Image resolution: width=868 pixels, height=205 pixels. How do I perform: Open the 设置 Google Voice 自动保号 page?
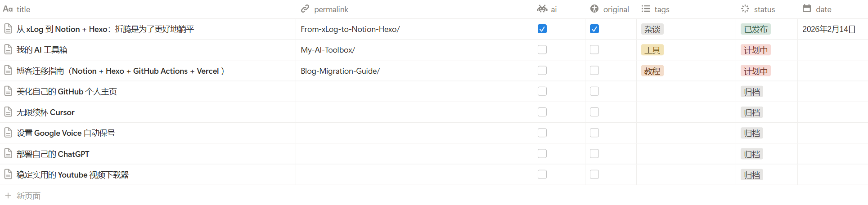(x=66, y=133)
